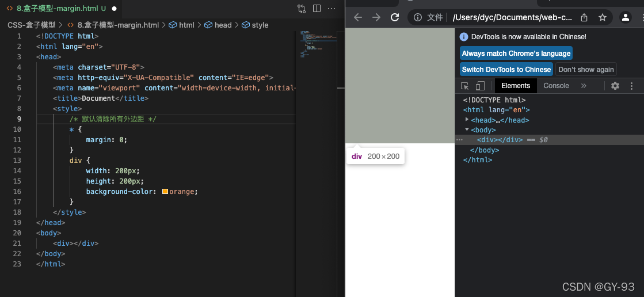Click the comment 默认清除所有外边距 on line 9
The height and width of the screenshot is (297, 644).
click(113, 119)
